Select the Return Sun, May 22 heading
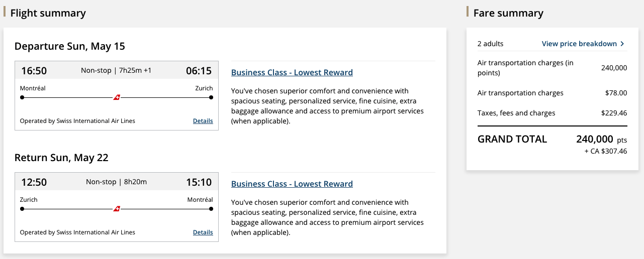The image size is (644, 259). (x=61, y=158)
